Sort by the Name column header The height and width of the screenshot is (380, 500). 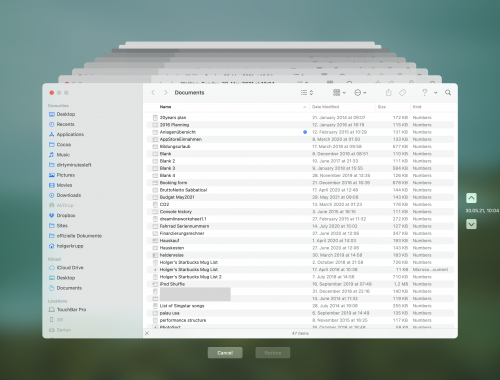(x=165, y=107)
